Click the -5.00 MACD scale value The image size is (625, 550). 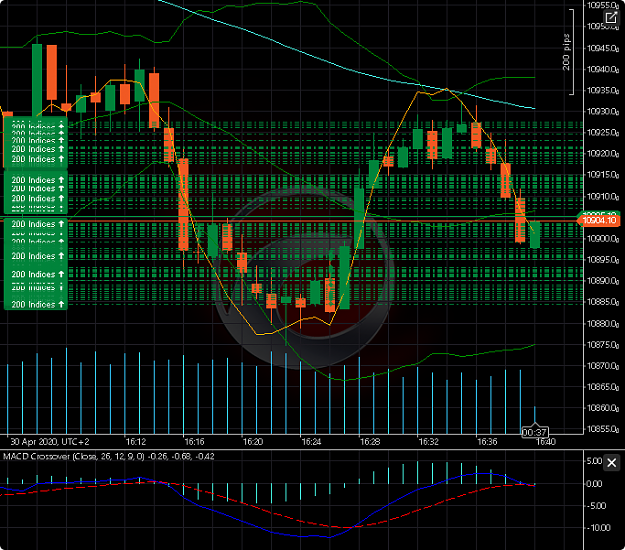click(x=596, y=506)
